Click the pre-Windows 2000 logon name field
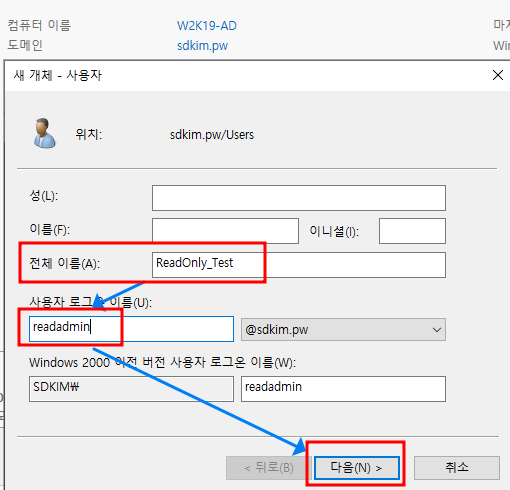Viewport: 510px width, 490px height. click(x=343, y=389)
